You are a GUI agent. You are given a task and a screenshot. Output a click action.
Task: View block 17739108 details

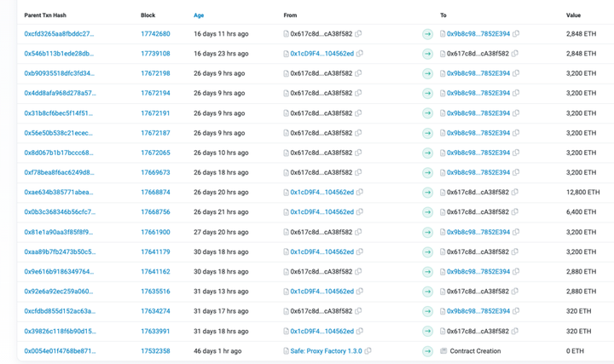tap(155, 54)
